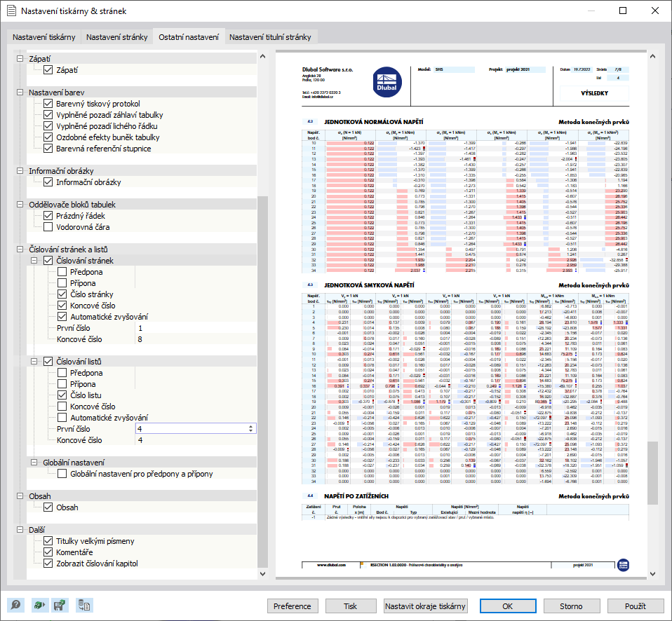Screen dimensions: 672x621
Task: Toggle Prázdný řádek checkbox
Action: point(48,216)
